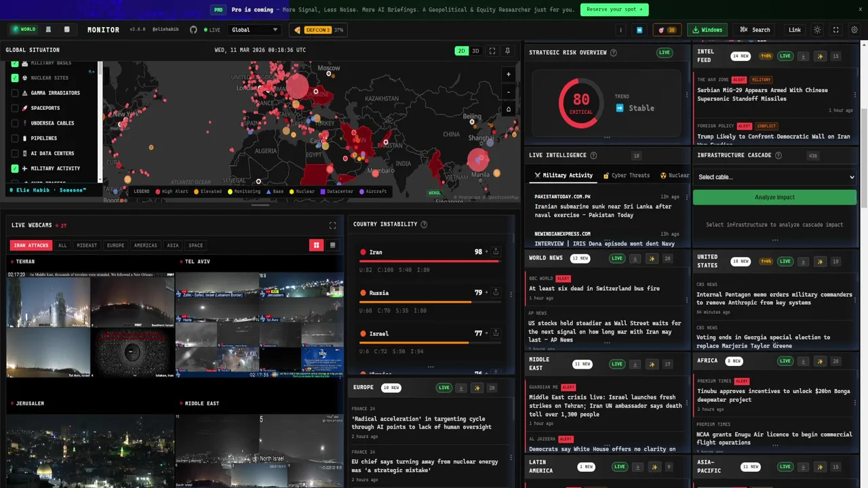Switch map to 3D mode
The width and height of the screenshot is (868, 488).
(475, 51)
